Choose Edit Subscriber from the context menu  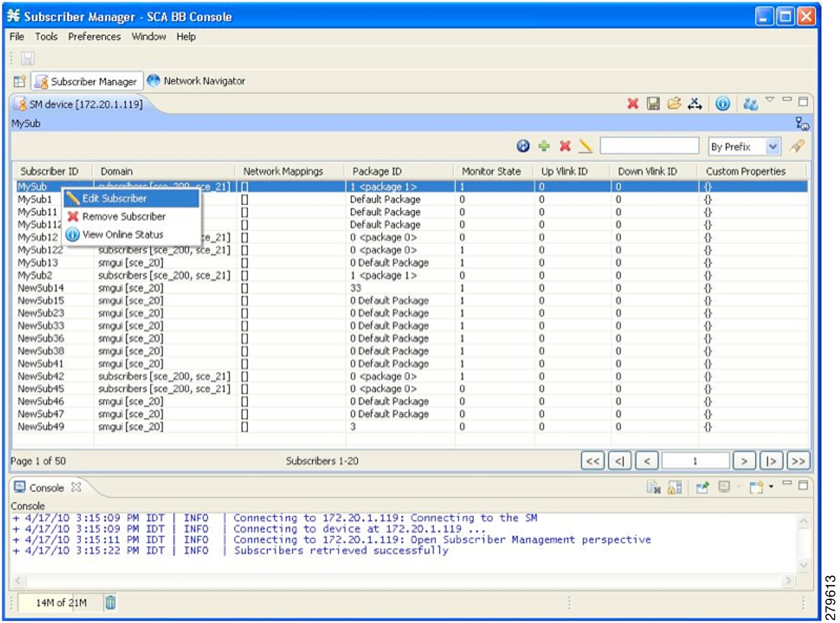click(114, 198)
